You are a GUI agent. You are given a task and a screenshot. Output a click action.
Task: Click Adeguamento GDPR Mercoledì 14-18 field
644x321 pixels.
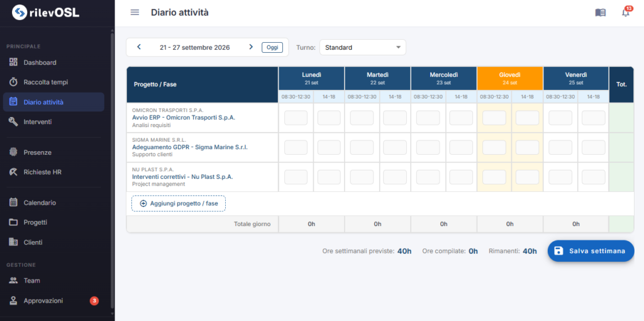click(x=461, y=147)
